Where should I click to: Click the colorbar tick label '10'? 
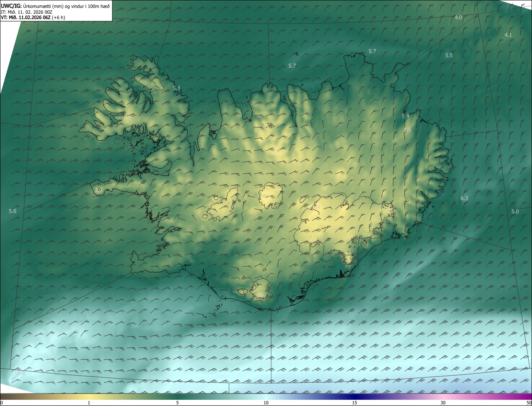coord(266,403)
